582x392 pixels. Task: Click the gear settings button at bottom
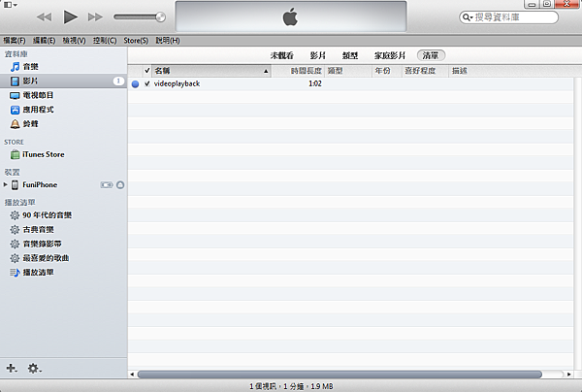coord(34,369)
